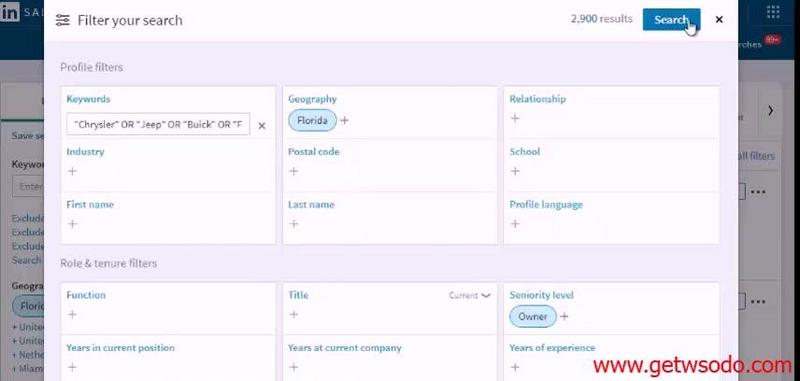Clear the Keywords field with the X icon

[x=262, y=125]
